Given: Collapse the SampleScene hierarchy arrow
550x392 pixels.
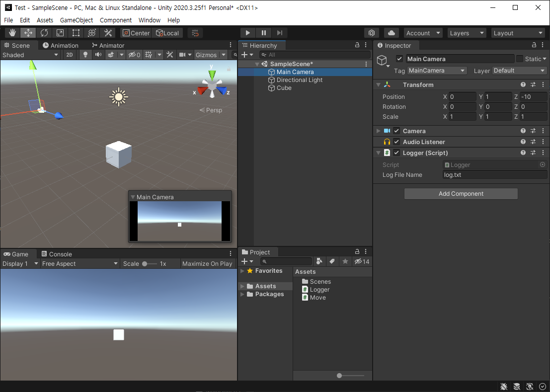Looking at the screenshot, I should tap(257, 64).
